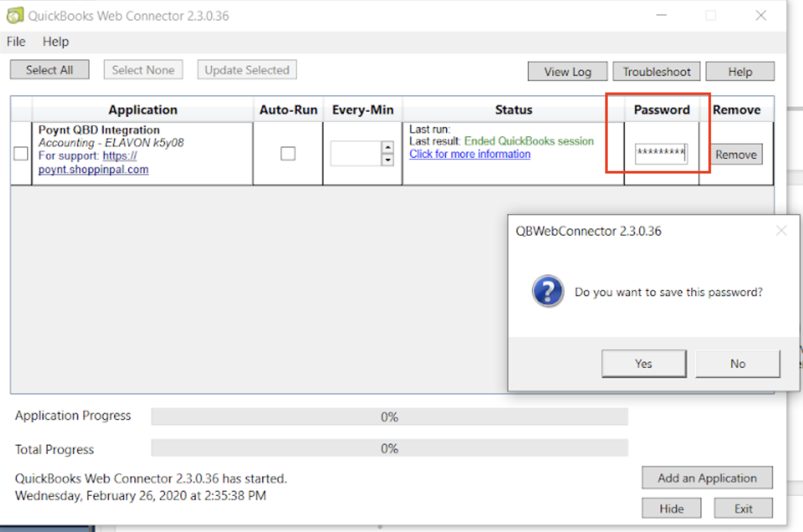Decrease Every-Min value with the down arrow
803x532 pixels.
click(388, 160)
